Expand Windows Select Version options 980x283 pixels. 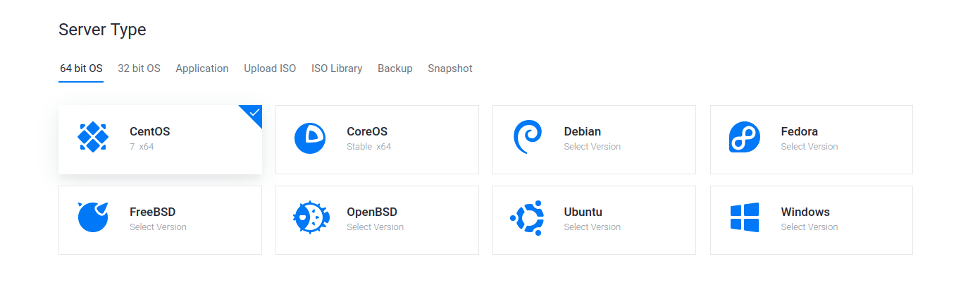tap(809, 227)
